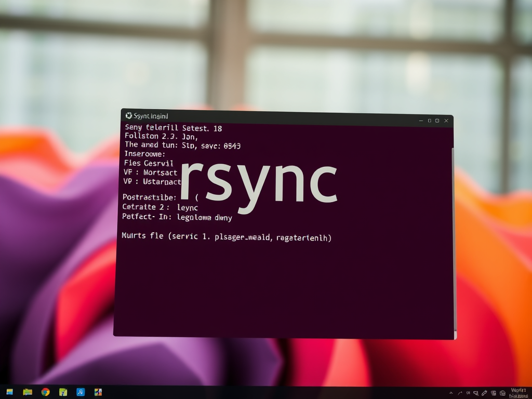Click the rounded badge tray icon

pos(502,393)
